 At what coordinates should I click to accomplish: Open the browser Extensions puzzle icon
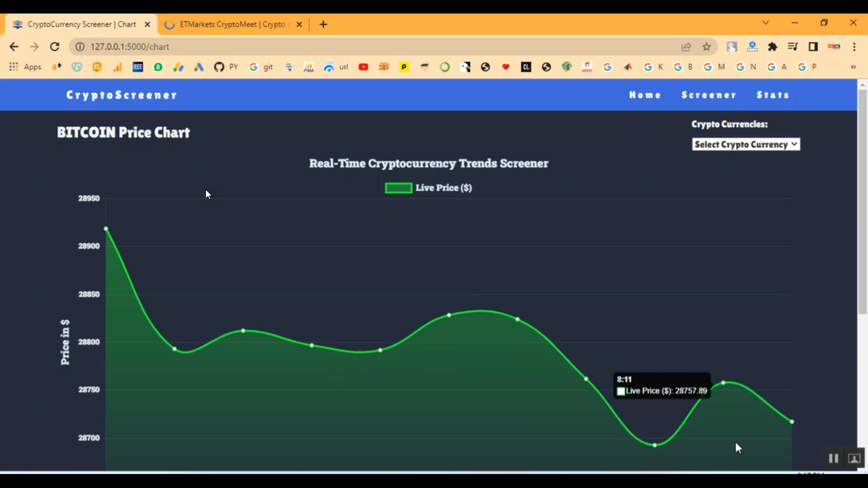tap(773, 47)
